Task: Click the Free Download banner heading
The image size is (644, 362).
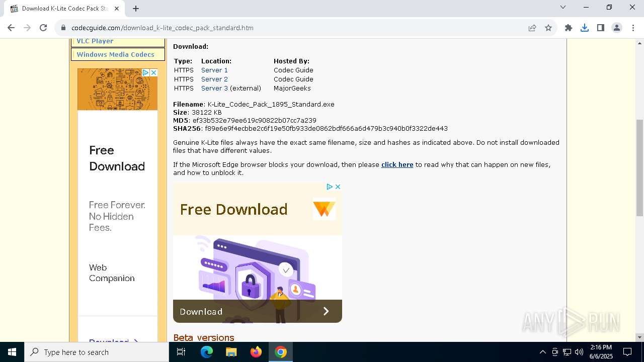Action: pyautogui.click(x=233, y=209)
